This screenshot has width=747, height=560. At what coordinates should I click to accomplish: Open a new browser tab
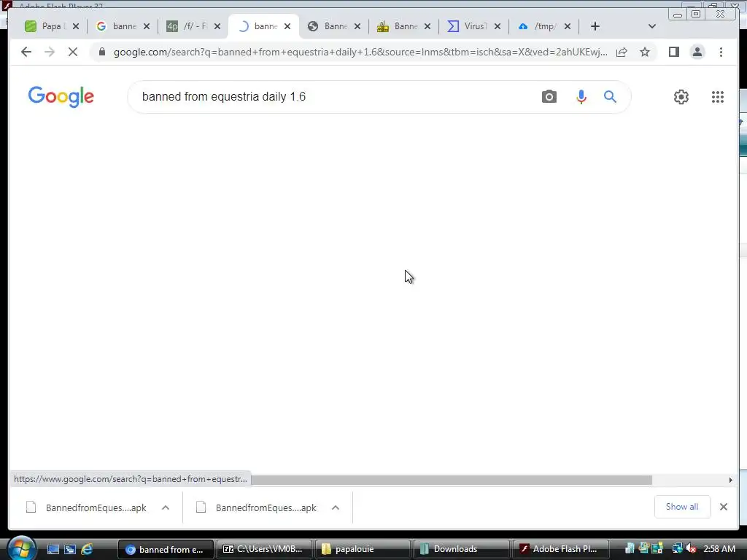595,26
